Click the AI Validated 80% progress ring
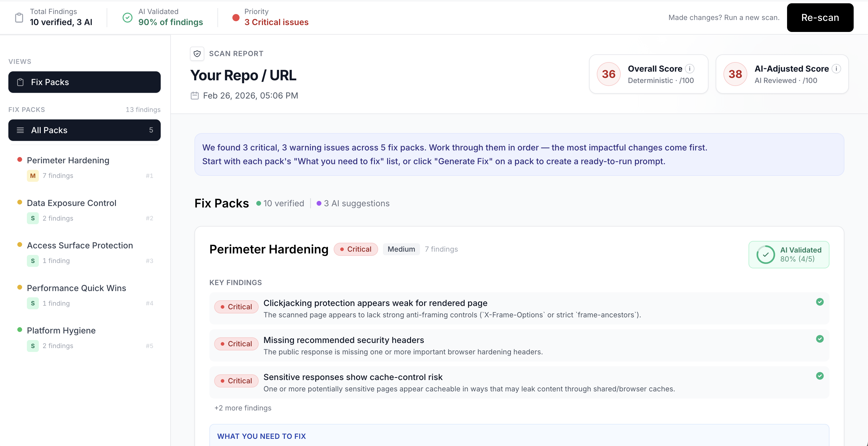This screenshot has width=868, height=446. (766, 255)
